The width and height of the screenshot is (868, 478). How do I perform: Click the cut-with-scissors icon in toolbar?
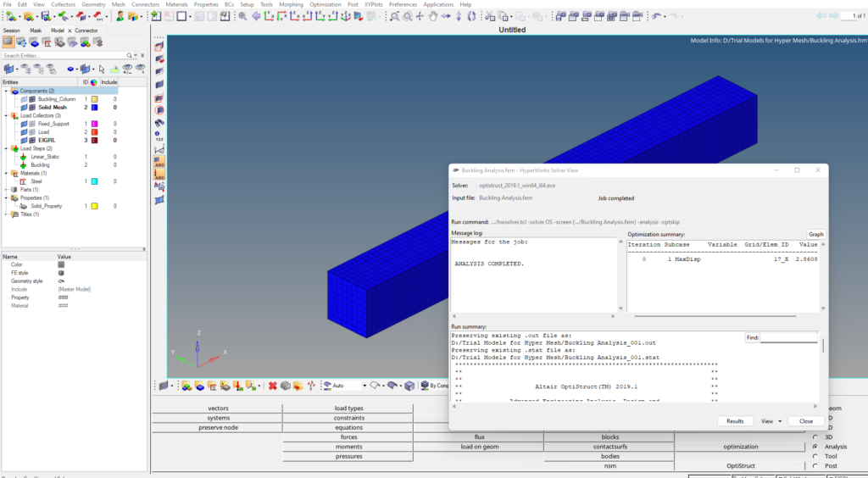[489, 16]
